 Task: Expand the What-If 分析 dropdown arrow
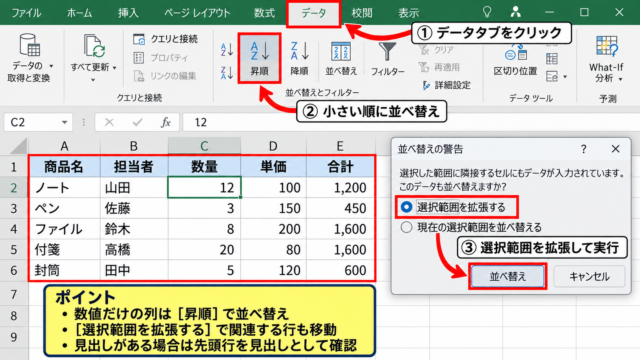[x=620, y=79]
